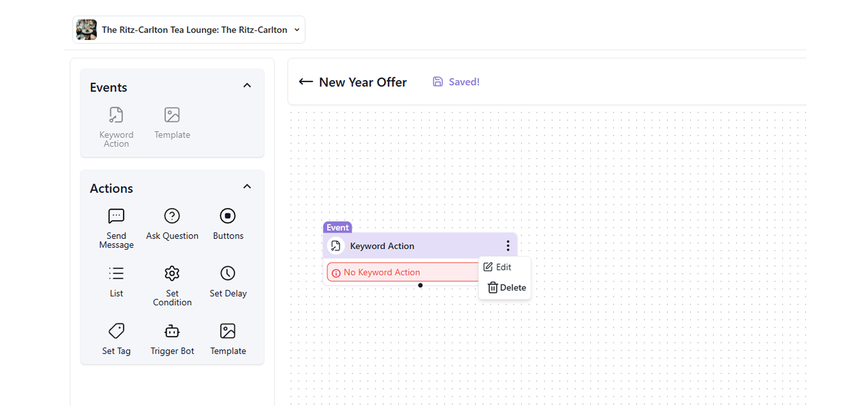Choose the Buttons action icon

228,216
